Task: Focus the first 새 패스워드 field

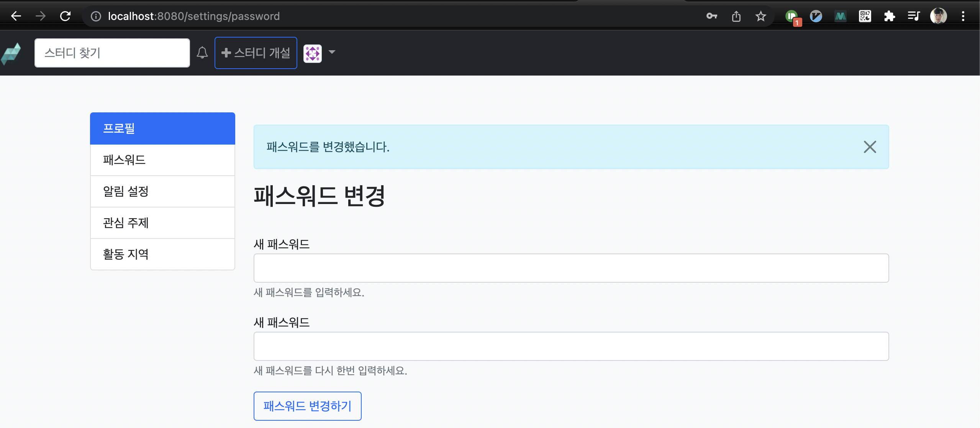Action: 571,268
